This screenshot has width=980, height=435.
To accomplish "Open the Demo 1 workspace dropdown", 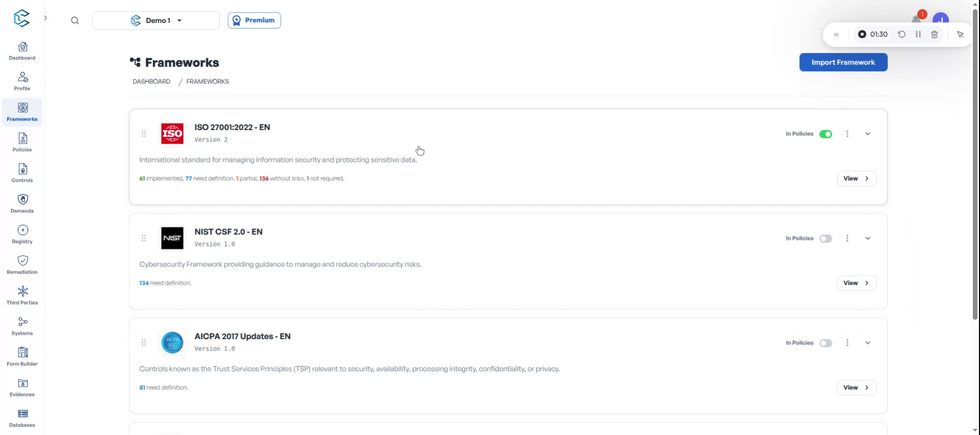I will pyautogui.click(x=156, y=20).
